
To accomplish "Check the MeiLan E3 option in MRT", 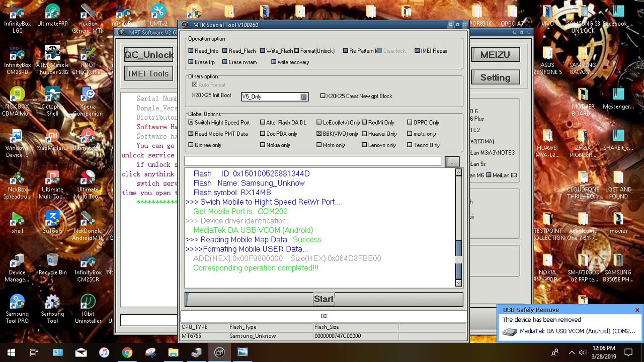I will (x=490, y=175).
